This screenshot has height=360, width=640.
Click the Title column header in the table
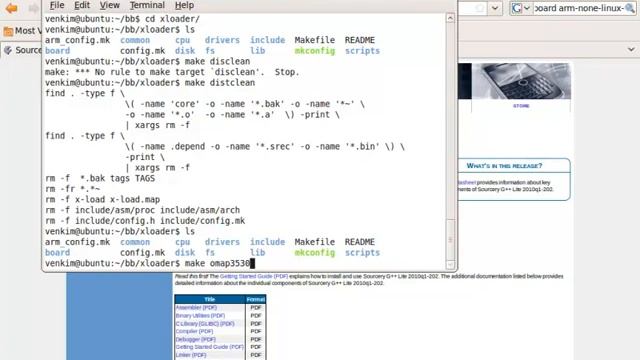(x=210, y=299)
